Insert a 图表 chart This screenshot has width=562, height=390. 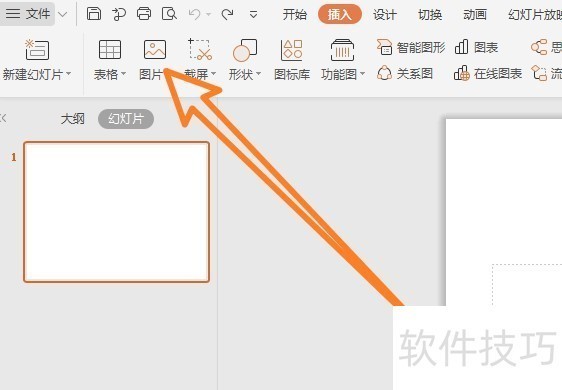(x=476, y=47)
